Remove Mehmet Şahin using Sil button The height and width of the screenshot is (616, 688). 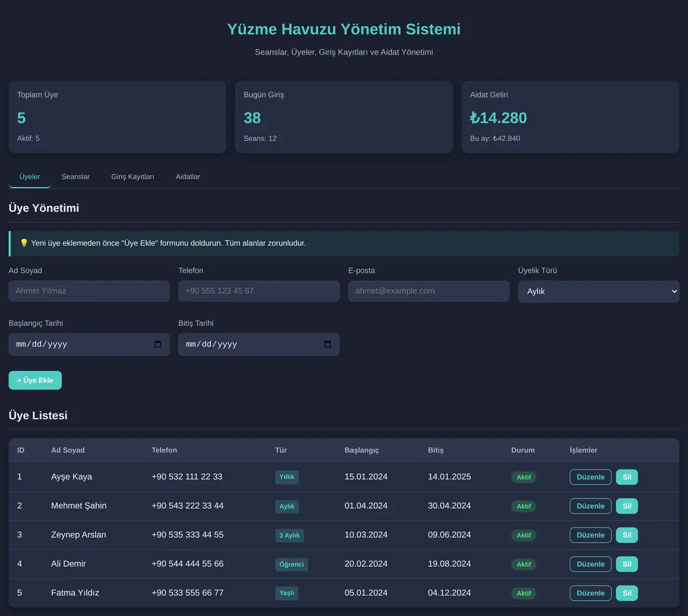point(627,506)
